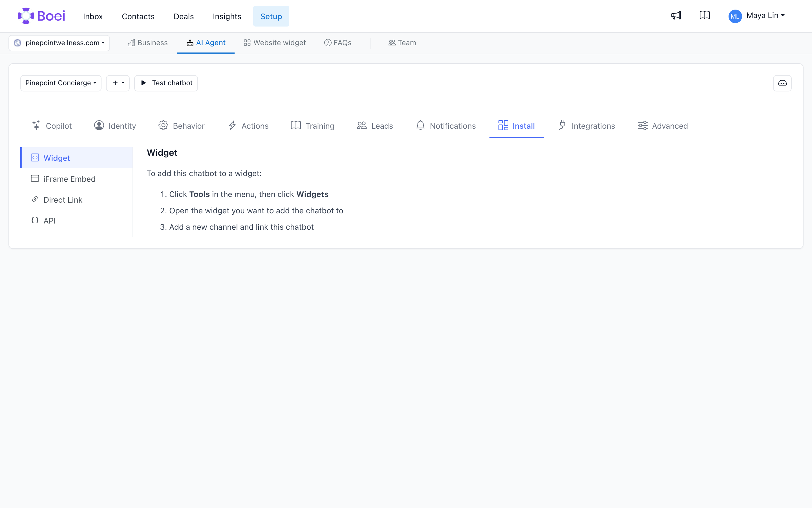Select iFrame Embed in the sidebar
Viewport: 812px width, 508px height.
[x=77, y=179]
